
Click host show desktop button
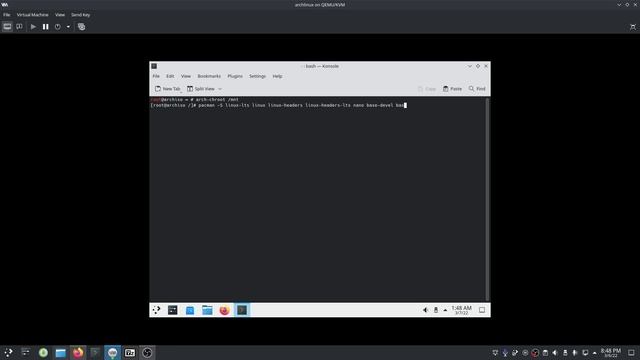[x=631, y=353]
